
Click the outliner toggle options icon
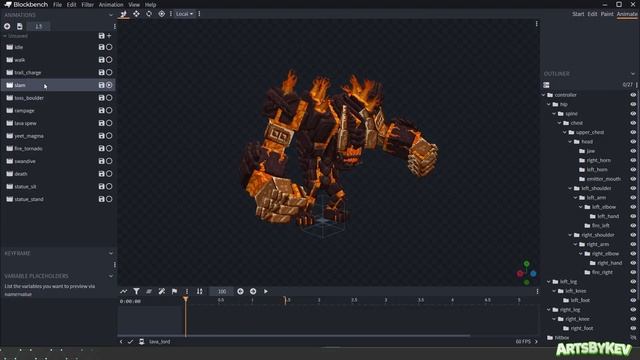546,85
